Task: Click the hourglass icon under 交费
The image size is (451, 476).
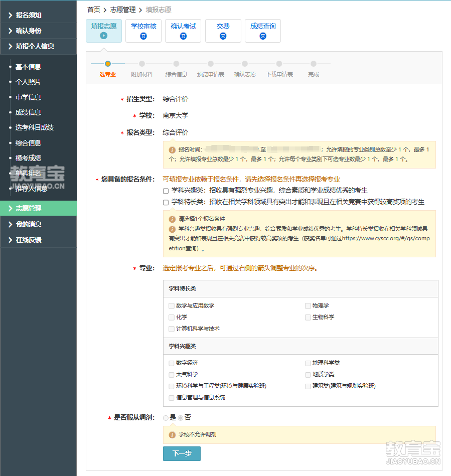Action: (223, 36)
